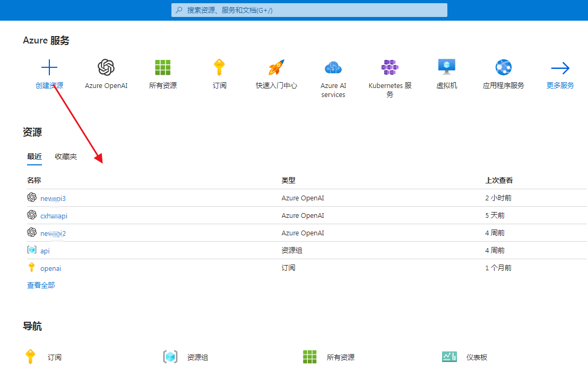588x388 pixels.
Task: Click the 资源组 label in the 导航 section
Action: 197,357
